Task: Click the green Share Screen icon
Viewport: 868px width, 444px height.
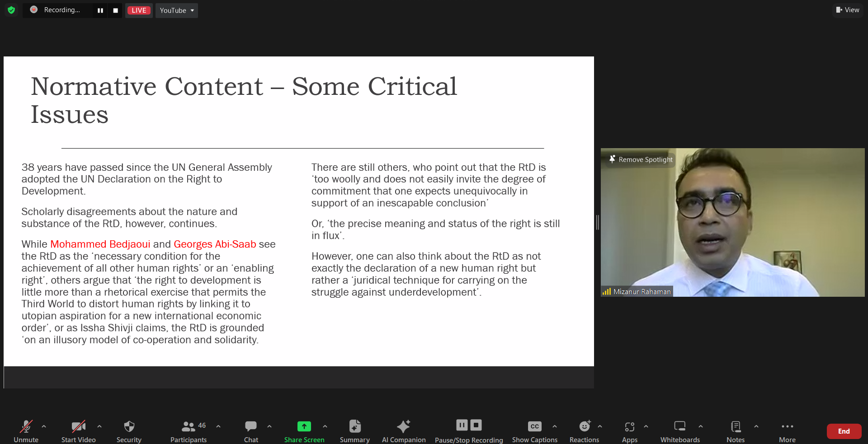Action: [304, 426]
